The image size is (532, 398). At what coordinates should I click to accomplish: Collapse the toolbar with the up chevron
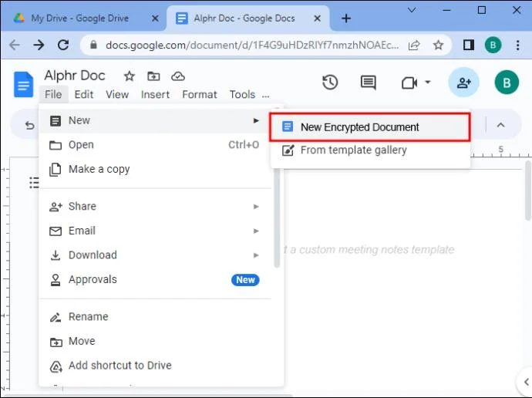coord(501,125)
